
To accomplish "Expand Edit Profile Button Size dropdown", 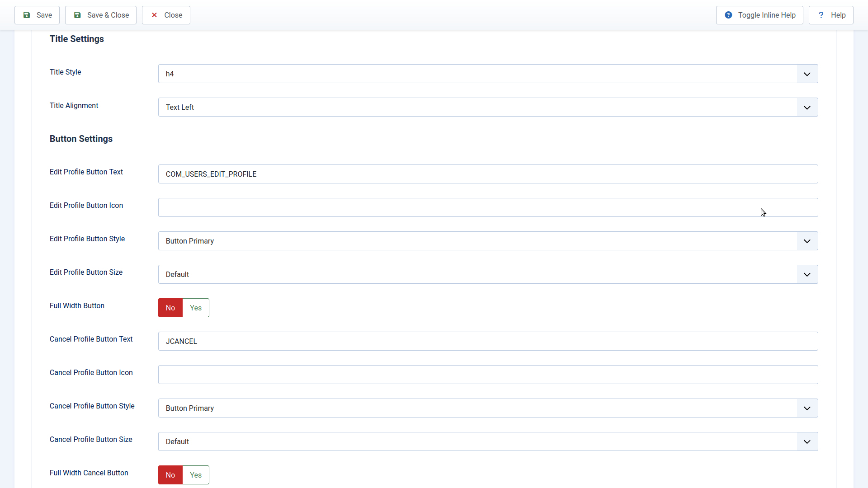I will [x=488, y=274].
